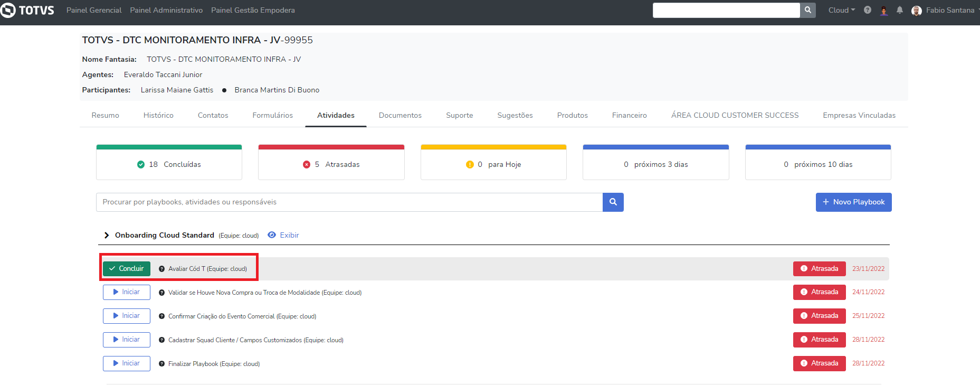
Task: Click the blue search button beside playbook search
Action: [x=613, y=202]
